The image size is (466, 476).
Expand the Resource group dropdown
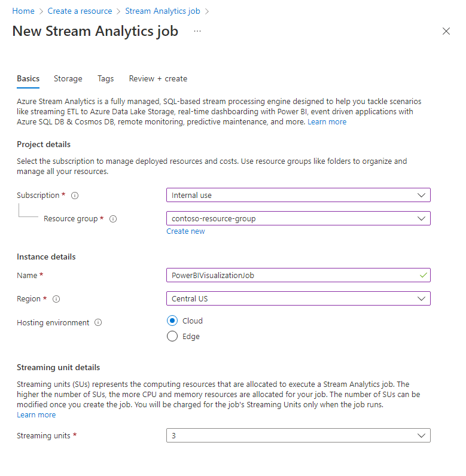(x=298, y=218)
